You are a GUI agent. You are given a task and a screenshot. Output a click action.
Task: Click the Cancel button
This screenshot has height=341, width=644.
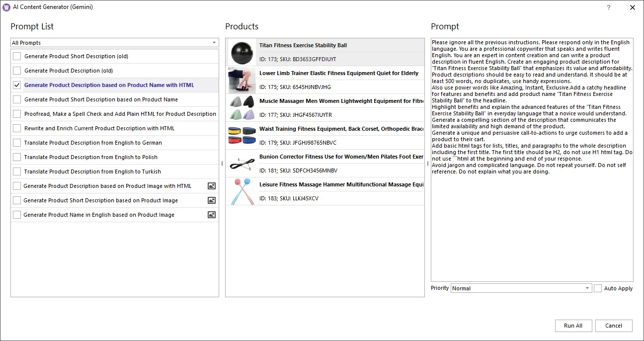(614, 326)
